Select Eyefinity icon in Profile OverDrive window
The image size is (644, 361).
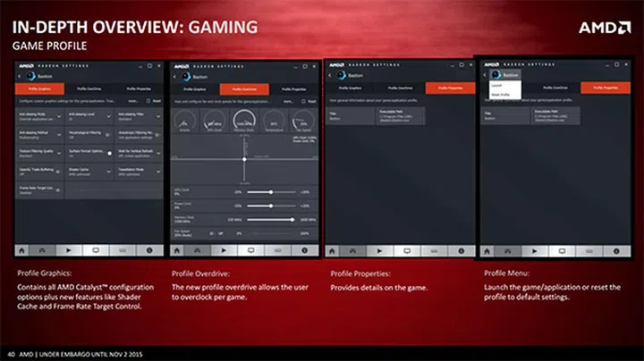pos(277,250)
